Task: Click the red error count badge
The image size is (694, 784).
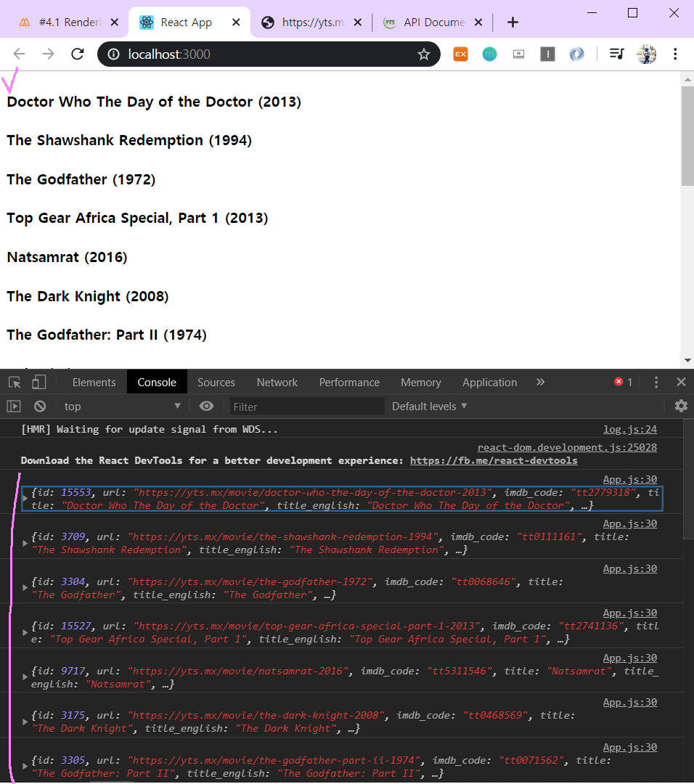Action: tap(623, 382)
